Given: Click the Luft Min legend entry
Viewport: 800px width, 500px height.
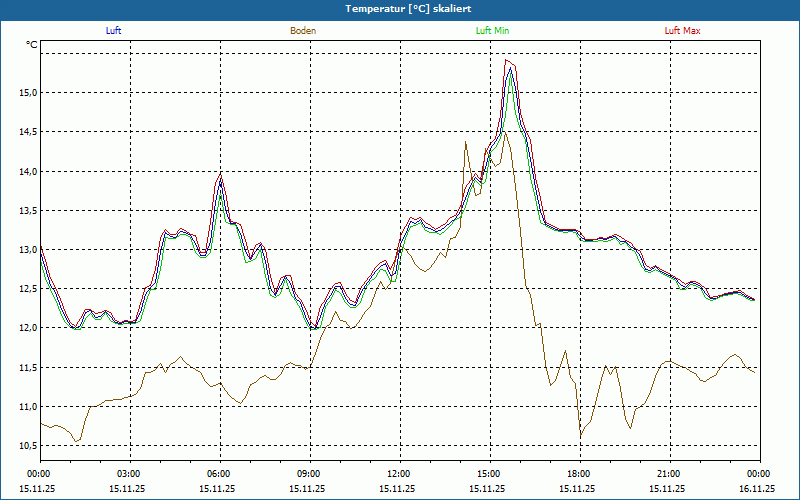Looking at the screenshot, I should point(493,31).
